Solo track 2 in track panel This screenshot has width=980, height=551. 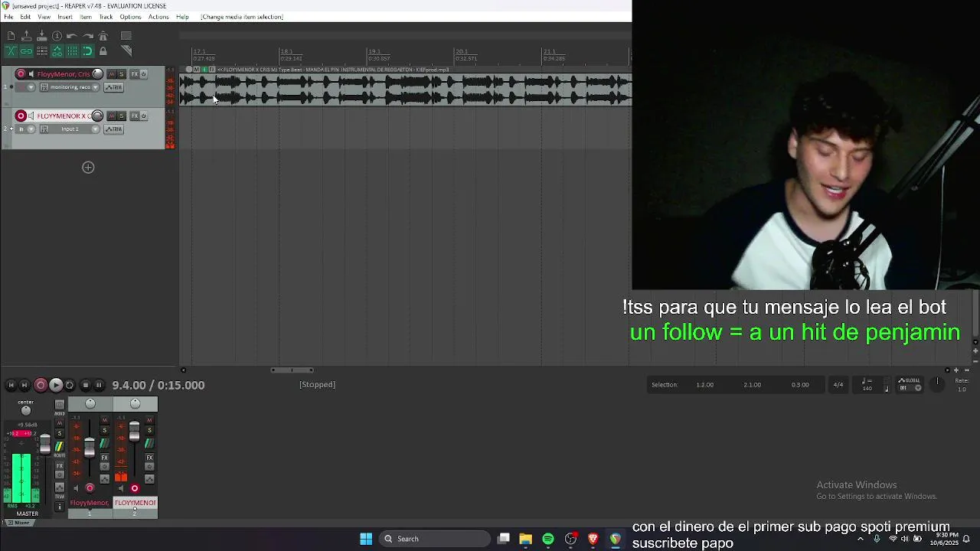coord(121,116)
